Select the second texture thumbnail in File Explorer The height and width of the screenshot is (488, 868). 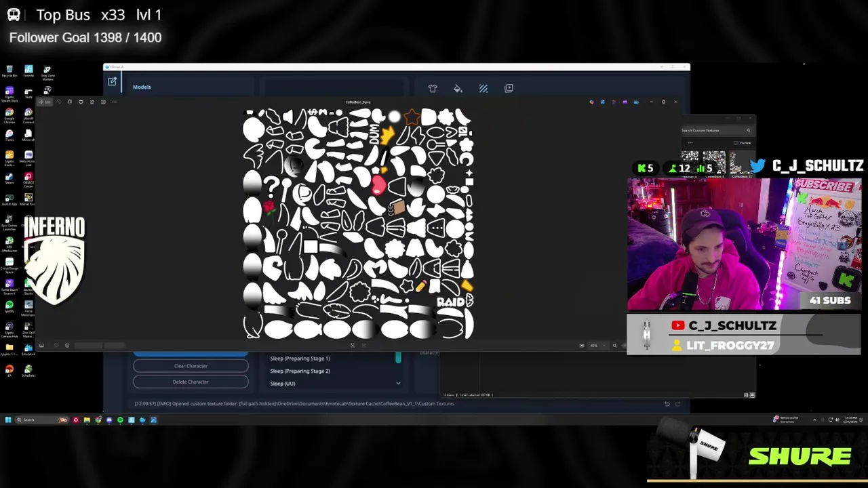pyautogui.click(x=714, y=163)
